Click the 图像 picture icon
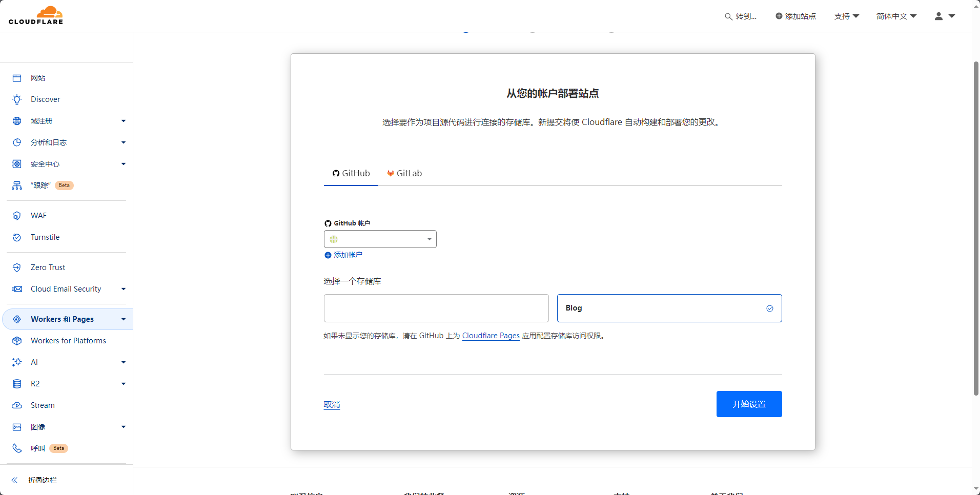This screenshot has width=980, height=495. point(17,427)
